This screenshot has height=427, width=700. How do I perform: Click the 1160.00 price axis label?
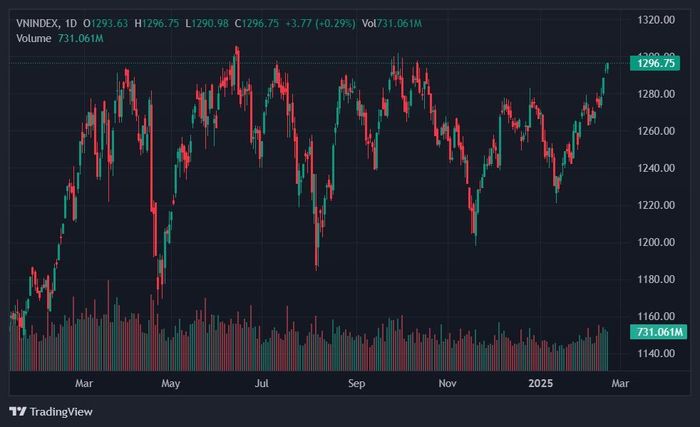click(656, 316)
